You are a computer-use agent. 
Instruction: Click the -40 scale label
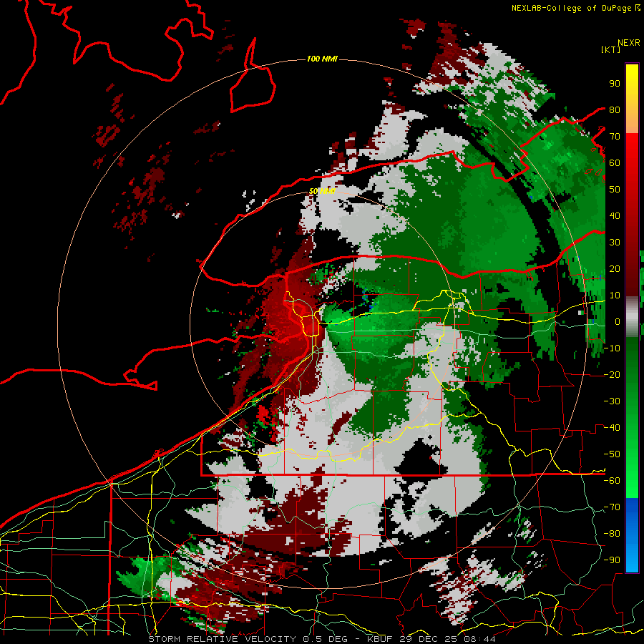coord(612,428)
